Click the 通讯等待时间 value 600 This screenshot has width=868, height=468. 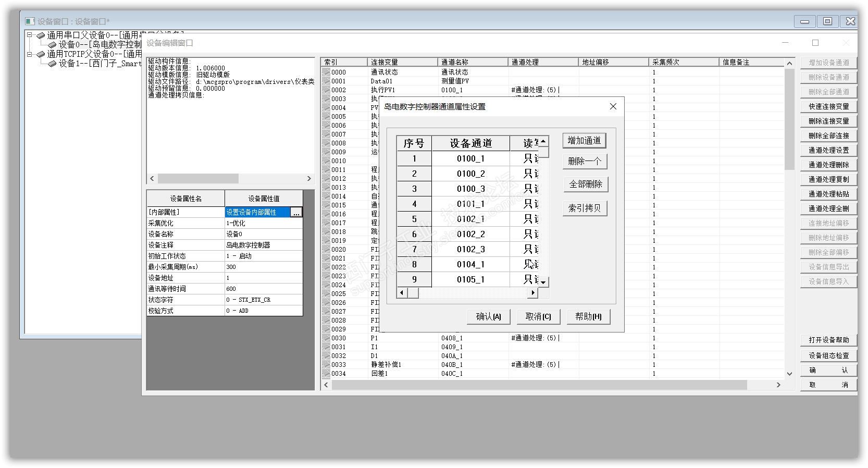[264, 289]
